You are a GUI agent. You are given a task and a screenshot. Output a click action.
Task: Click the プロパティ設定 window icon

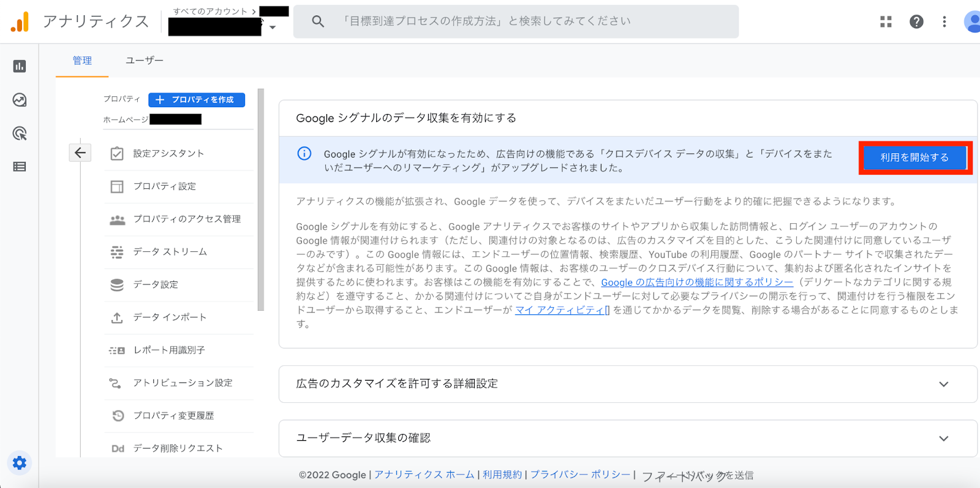point(117,186)
